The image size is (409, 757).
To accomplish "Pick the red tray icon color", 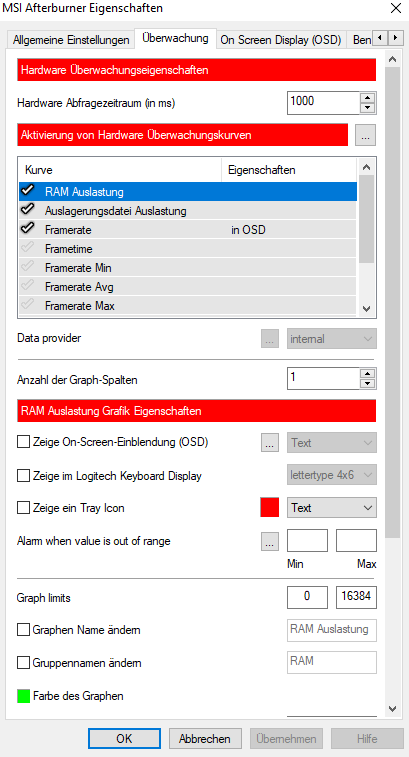I will point(269,508).
